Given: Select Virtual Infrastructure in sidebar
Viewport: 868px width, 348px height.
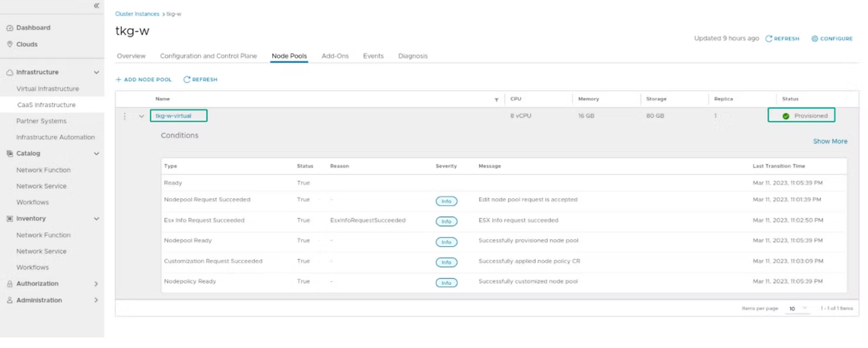Looking at the screenshot, I should pos(48,89).
